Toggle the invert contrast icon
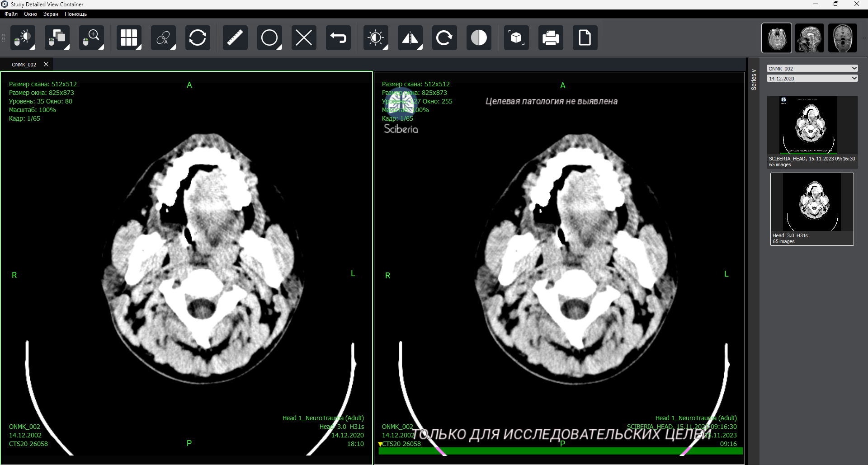This screenshot has height=465, width=868. tap(479, 38)
